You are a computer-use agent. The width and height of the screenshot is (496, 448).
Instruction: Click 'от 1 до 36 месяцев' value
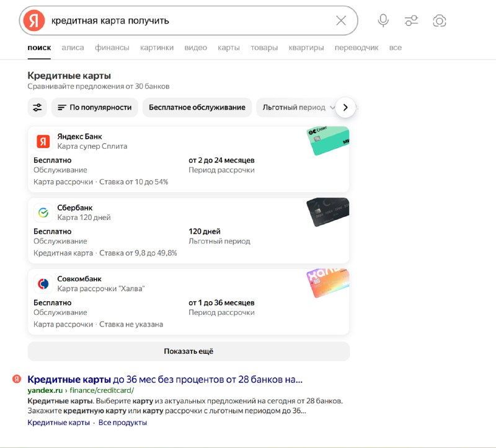coord(221,302)
